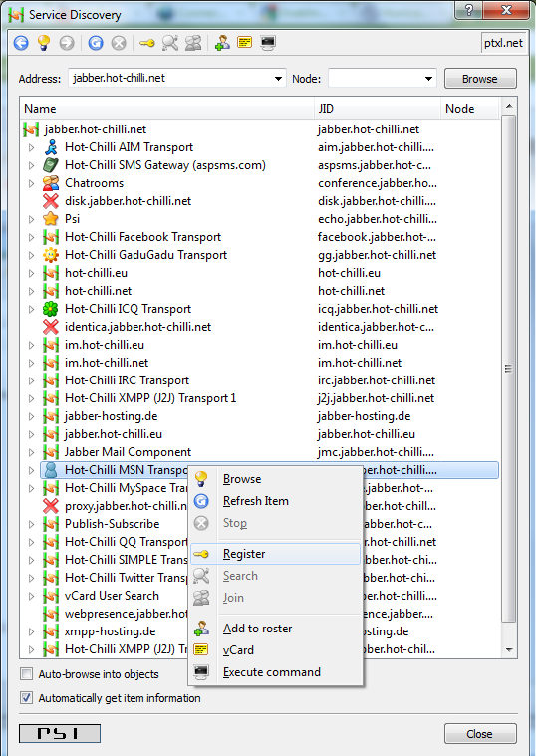Select the xmpp-hosting.de tree item
The width and height of the screenshot is (536, 756).
[110, 631]
